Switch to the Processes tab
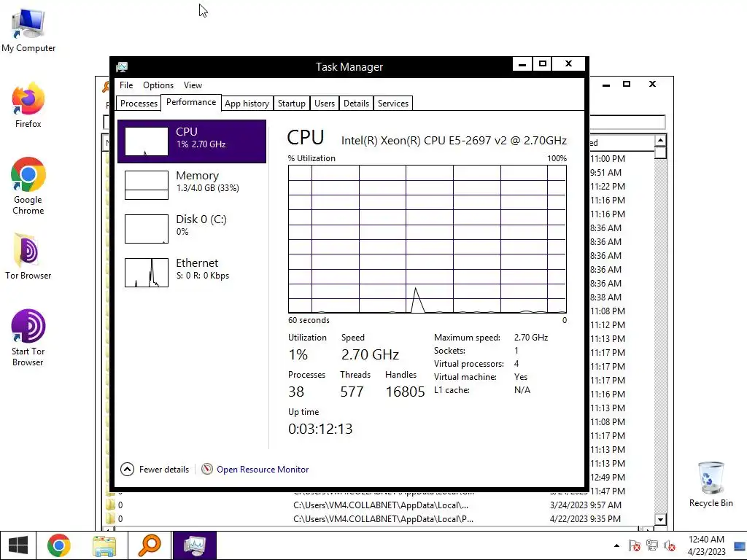The height and width of the screenshot is (560, 747). click(x=139, y=104)
